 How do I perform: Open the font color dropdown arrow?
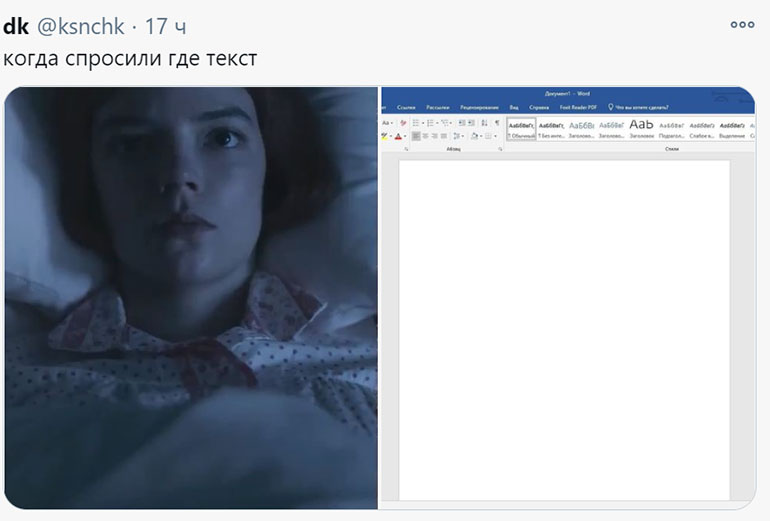click(405, 136)
